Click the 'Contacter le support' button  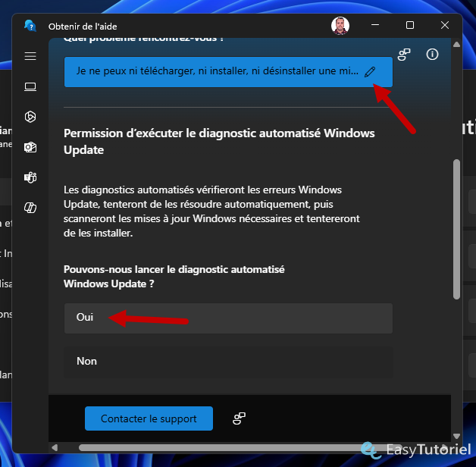(x=149, y=418)
